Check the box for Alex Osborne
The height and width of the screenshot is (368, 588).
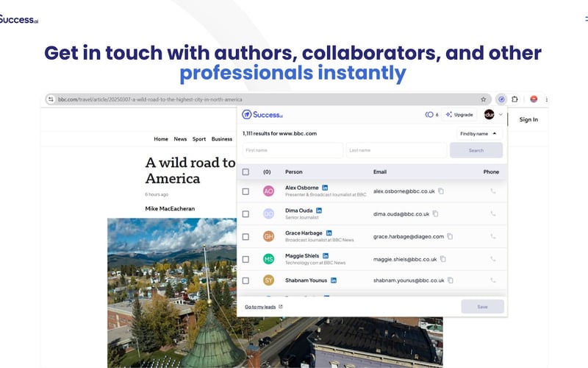245,191
